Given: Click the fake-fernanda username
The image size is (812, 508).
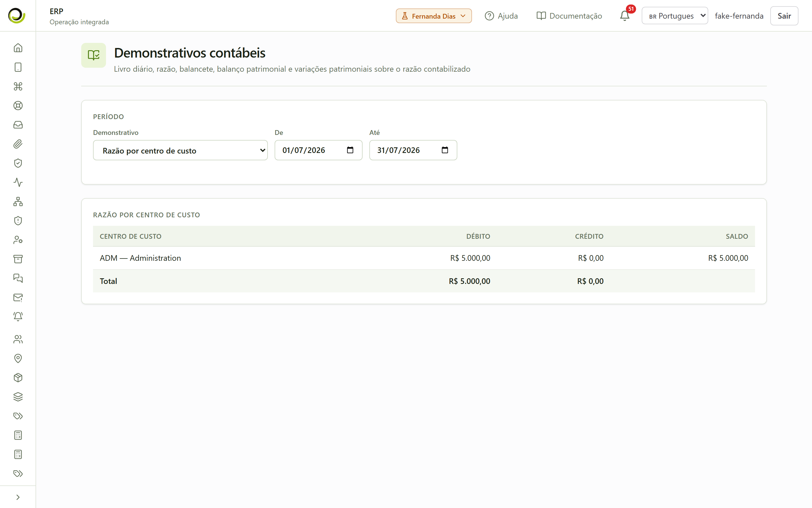Looking at the screenshot, I should pos(739,16).
